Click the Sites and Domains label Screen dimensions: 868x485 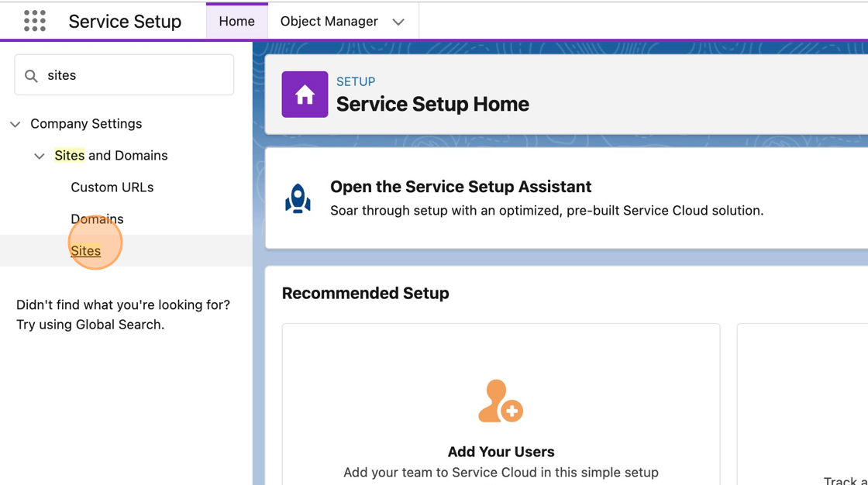111,156
